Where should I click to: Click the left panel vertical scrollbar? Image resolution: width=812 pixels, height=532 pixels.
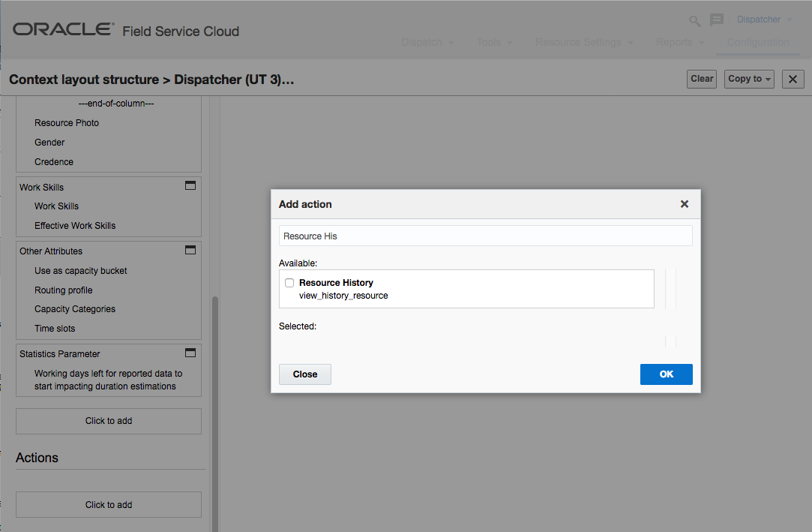(215, 413)
